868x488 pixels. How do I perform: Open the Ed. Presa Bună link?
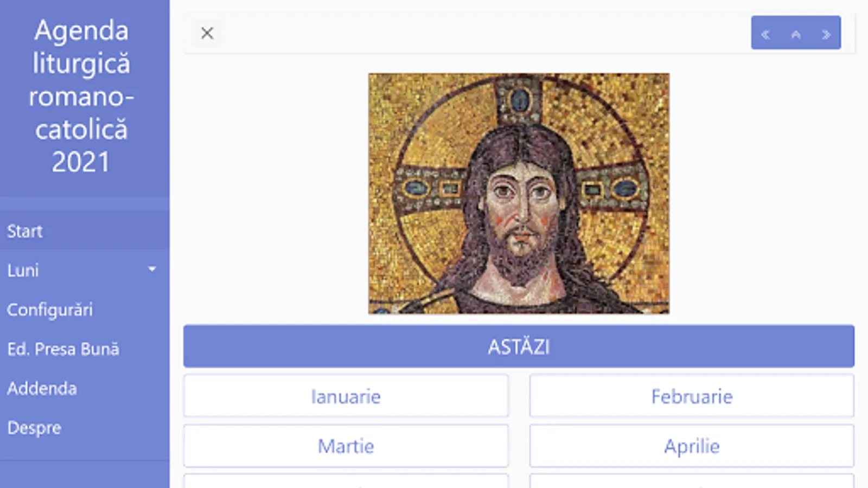click(x=63, y=349)
